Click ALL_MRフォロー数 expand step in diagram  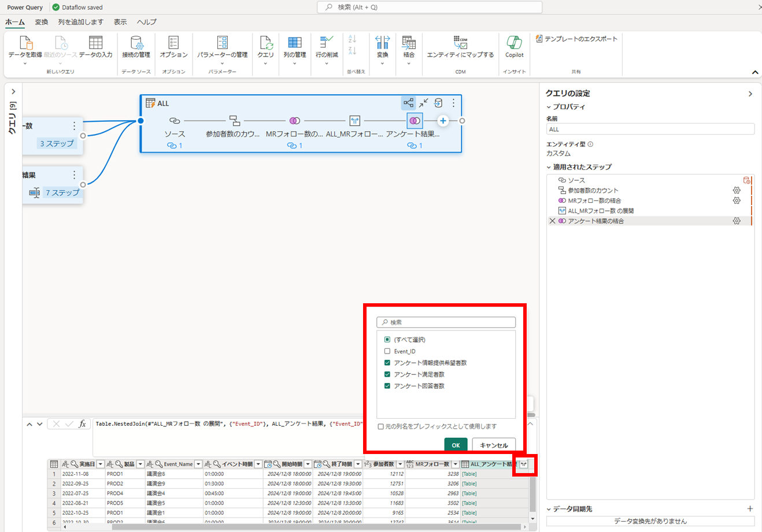point(355,121)
